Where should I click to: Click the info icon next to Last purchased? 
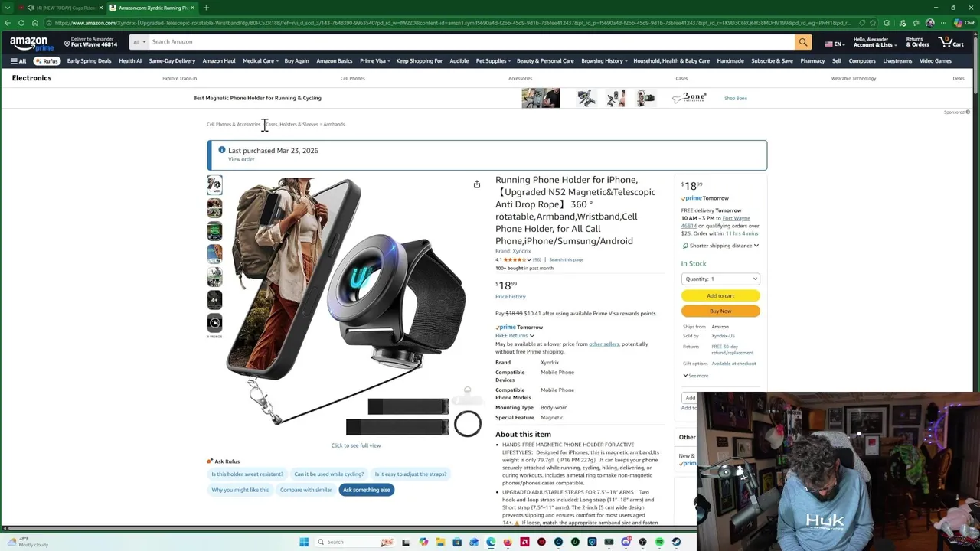coord(222,150)
